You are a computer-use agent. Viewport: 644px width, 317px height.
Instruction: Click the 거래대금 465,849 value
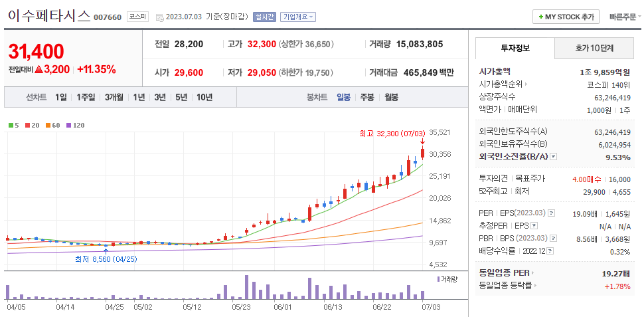pos(422,73)
